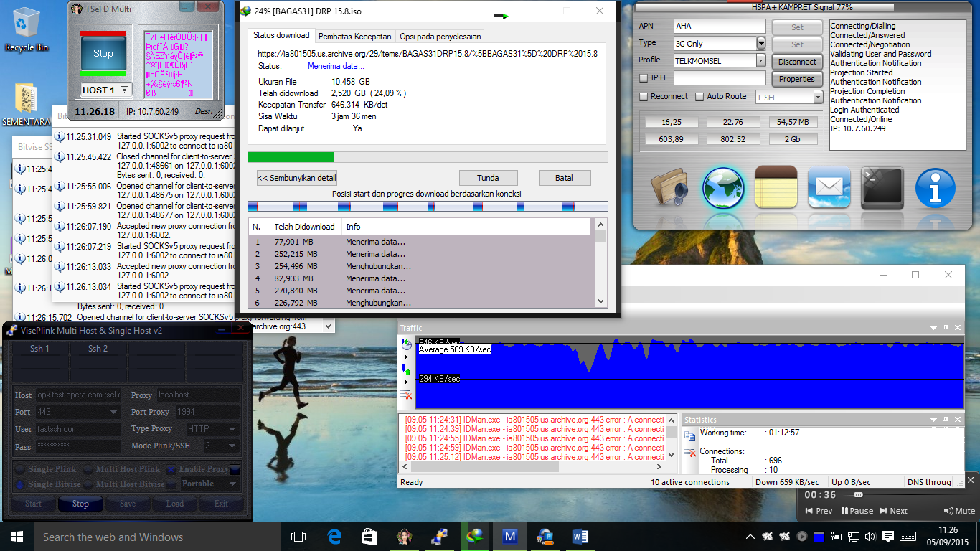The height and width of the screenshot is (551, 980).
Task: Click Stop in the VisePlink window
Action: [x=80, y=504]
